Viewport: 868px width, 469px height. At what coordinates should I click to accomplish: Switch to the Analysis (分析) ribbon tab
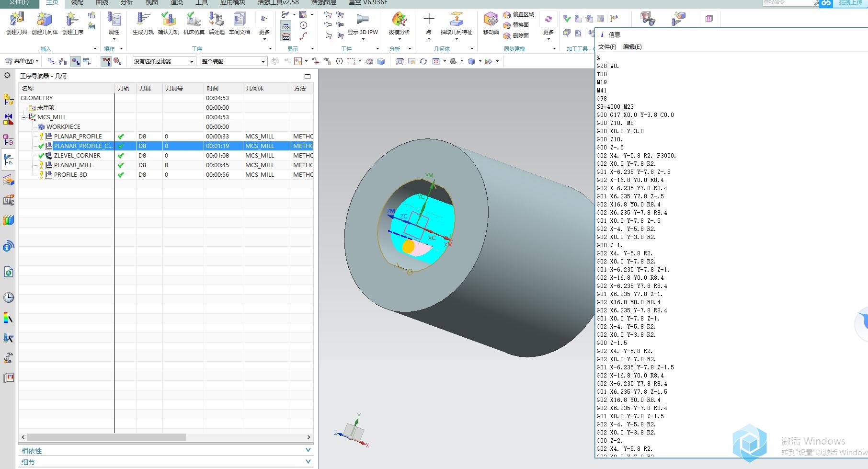(127, 3)
